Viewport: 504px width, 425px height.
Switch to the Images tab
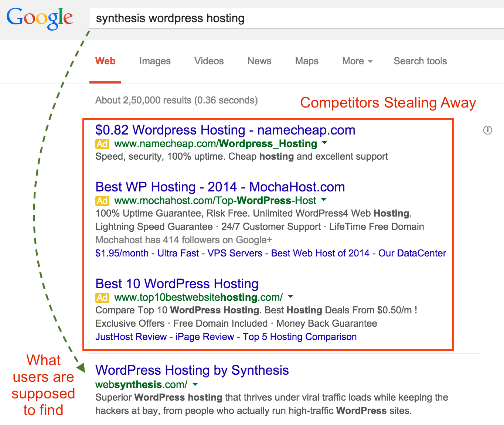pyautogui.click(x=155, y=61)
